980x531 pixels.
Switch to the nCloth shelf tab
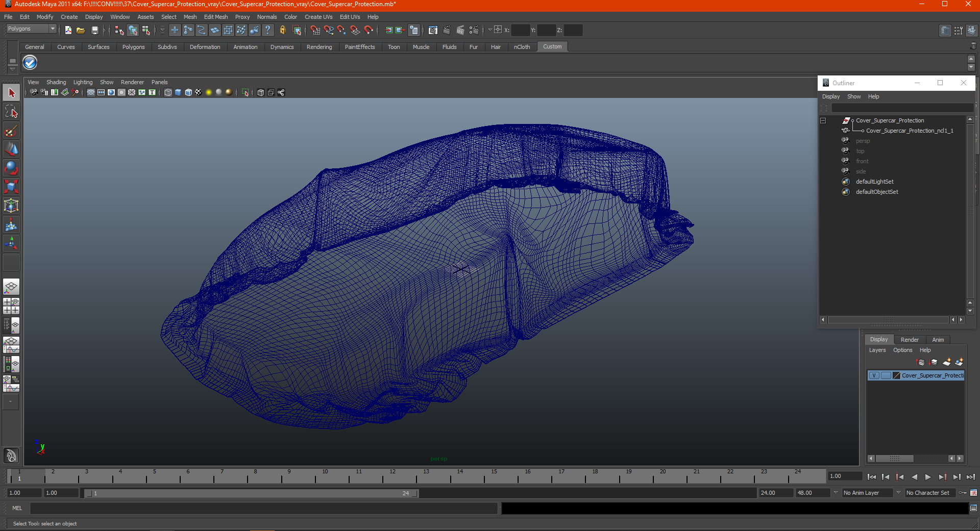pos(522,47)
